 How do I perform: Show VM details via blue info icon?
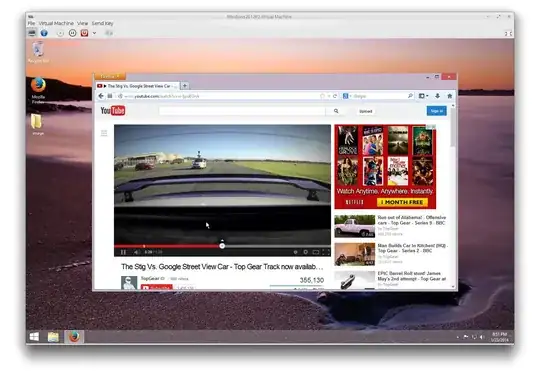[x=44, y=33]
